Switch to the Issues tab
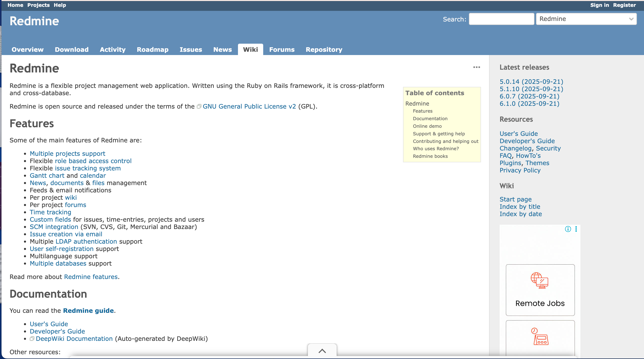 (x=191, y=49)
